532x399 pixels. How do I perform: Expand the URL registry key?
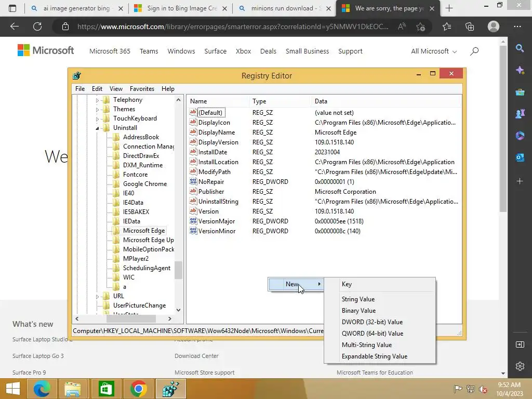(x=97, y=296)
